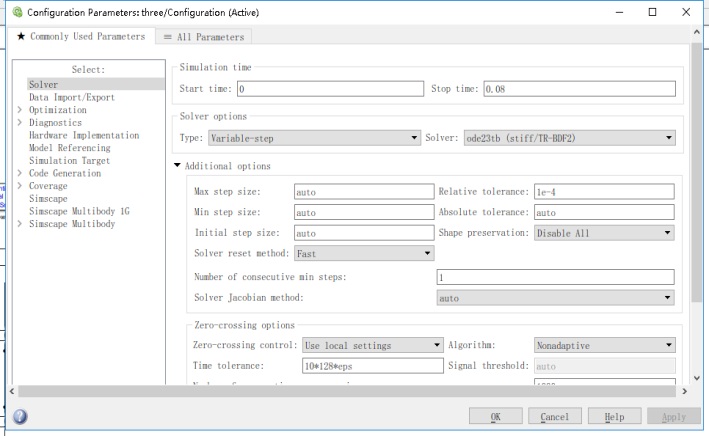Image resolution: width=709 pixels, height=436 pixels.
Task: Click the OK button
Action: tap(496, 417)
